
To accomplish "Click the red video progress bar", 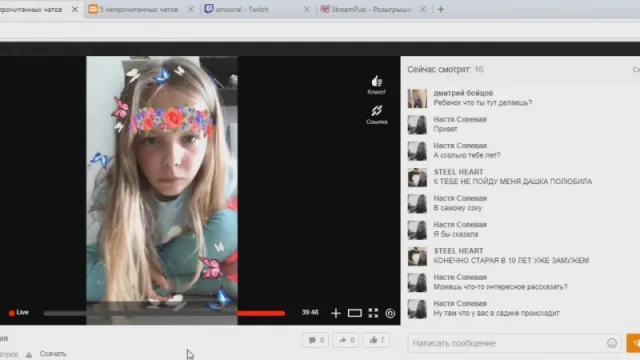I will point(261,313).
